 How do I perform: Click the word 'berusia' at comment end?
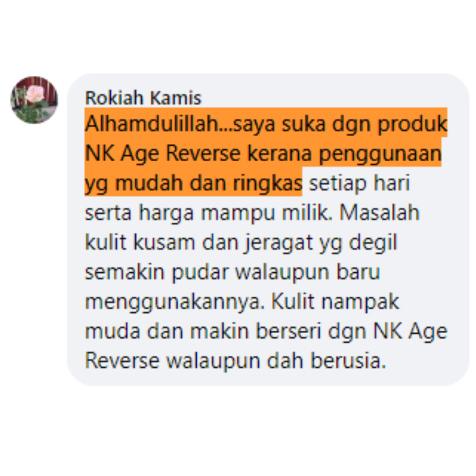(x=348, y=361)
